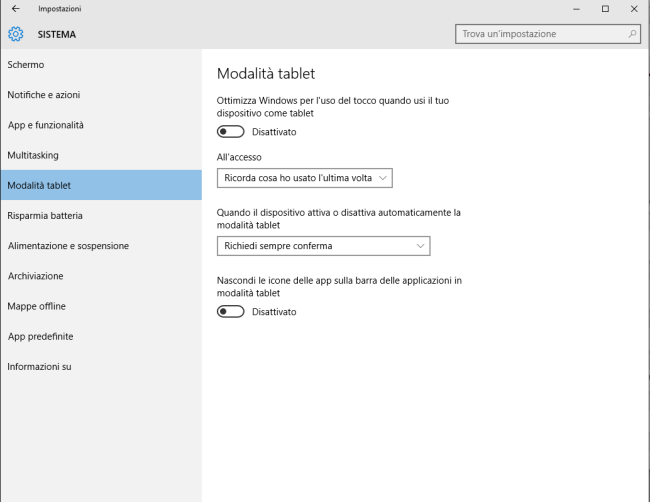Image resolution: width=650 pixels, height=502 pixels.
Task: Click the Sistema gear icon
Action: coord(15,34)
